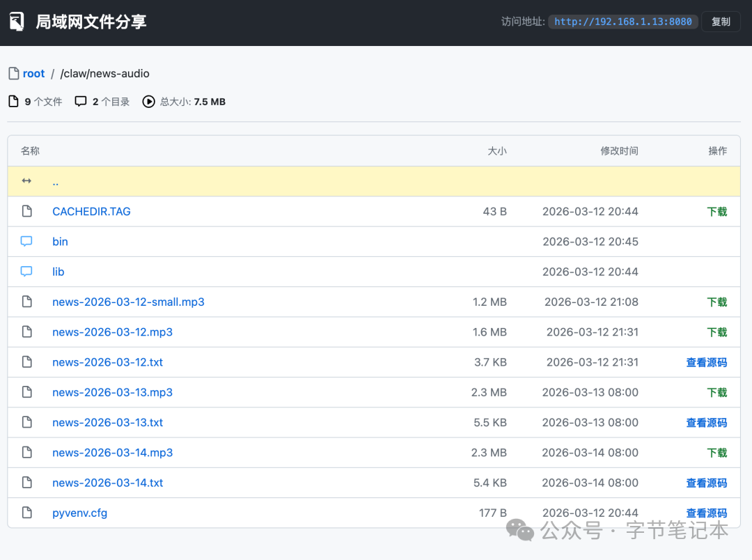The height and width of the screenshot is (560, 752).
Task: Click the file icon for CACHEDIR.TAG
Action: (x=26, y=212)
